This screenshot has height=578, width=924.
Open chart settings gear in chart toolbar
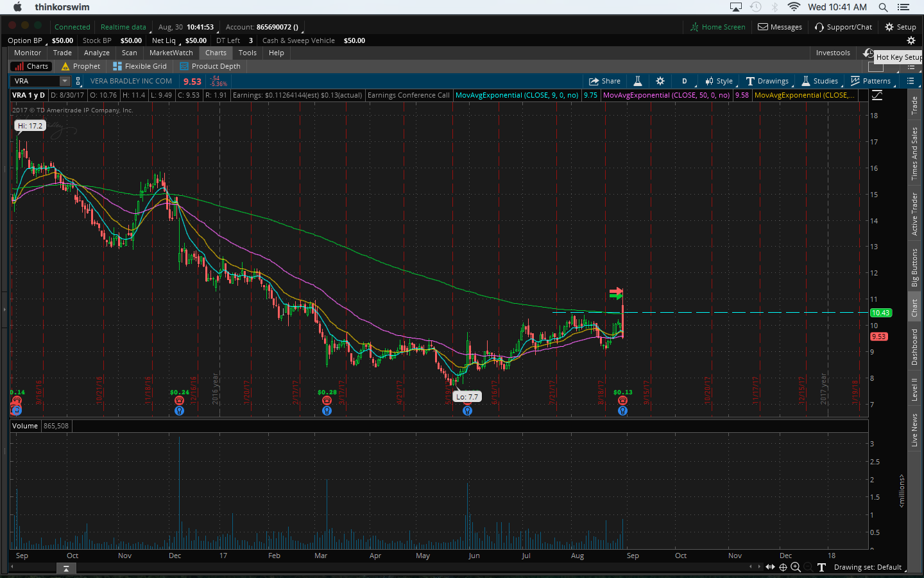[660, 81]
